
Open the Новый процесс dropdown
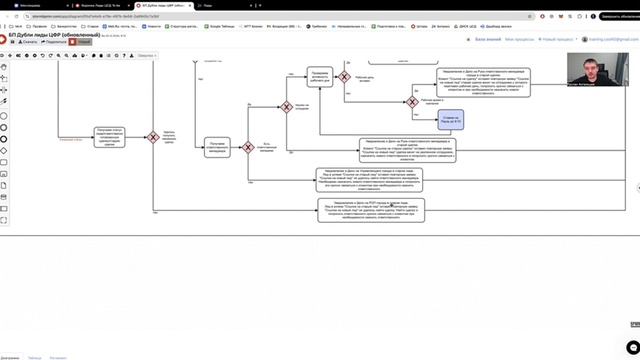coord(558,40)
